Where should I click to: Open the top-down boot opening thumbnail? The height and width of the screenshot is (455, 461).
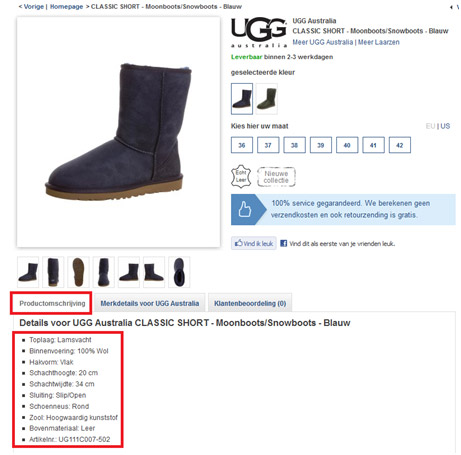coord(179,272)
